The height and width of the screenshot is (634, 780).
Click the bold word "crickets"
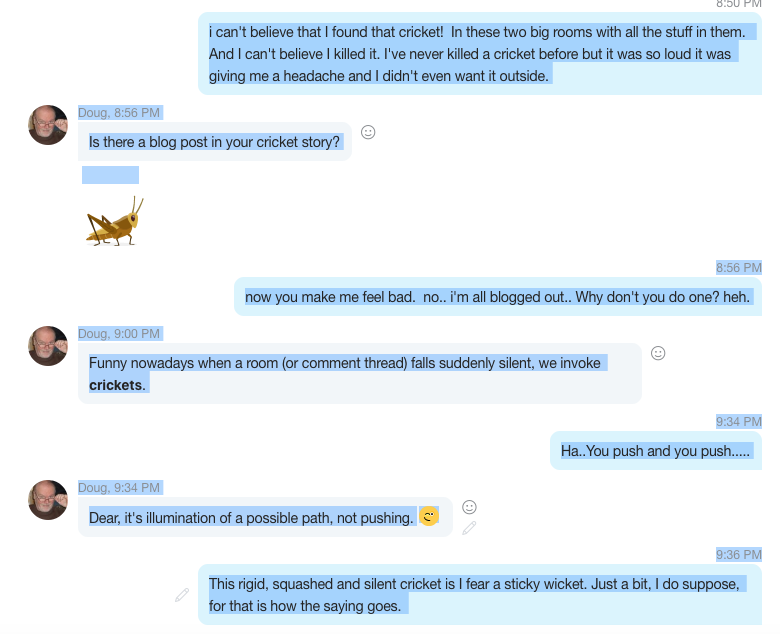[117, 385]
